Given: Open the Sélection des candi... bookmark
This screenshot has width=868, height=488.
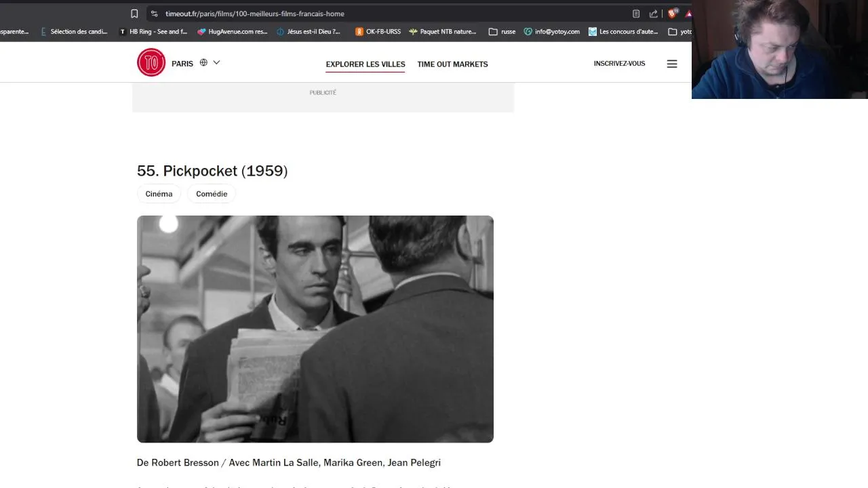Looking at the screenshot, I should click(x=74, y=31).
